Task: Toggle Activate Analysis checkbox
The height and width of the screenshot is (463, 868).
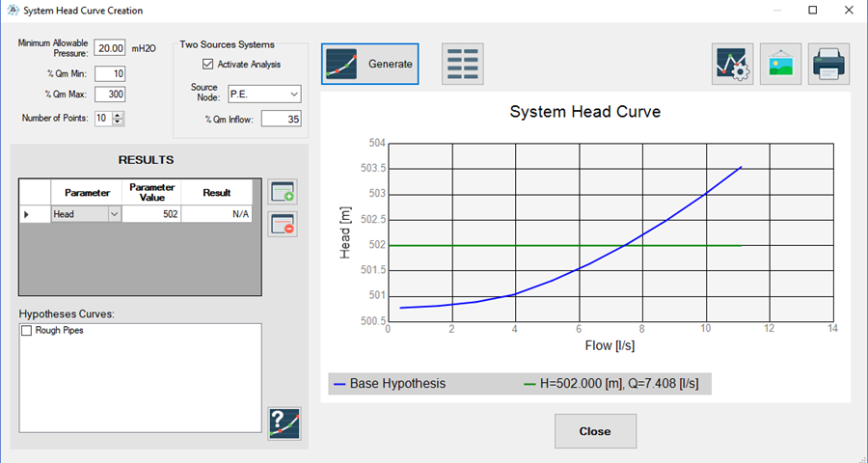Action: click(207, 65)
